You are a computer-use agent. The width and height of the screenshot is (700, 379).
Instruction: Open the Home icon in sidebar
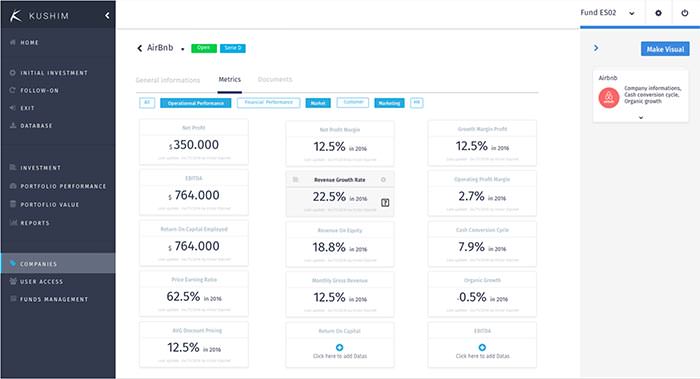pos(13,42)
